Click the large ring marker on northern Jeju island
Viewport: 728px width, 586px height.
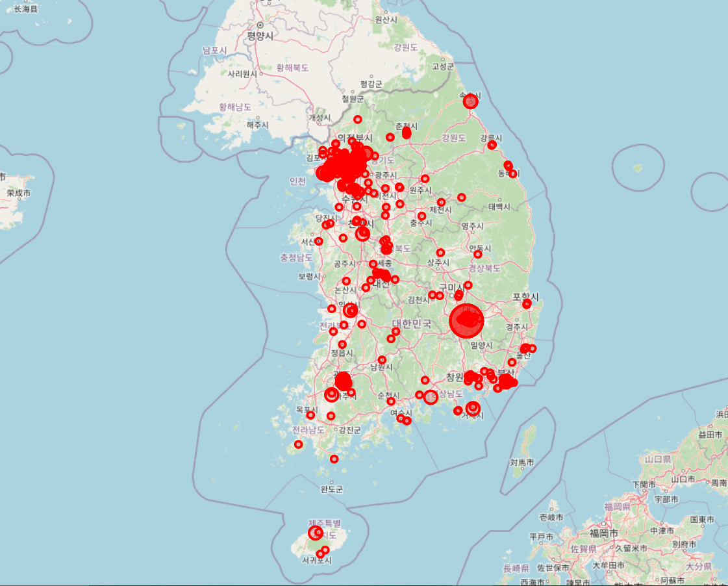click(x=316, y=533)
